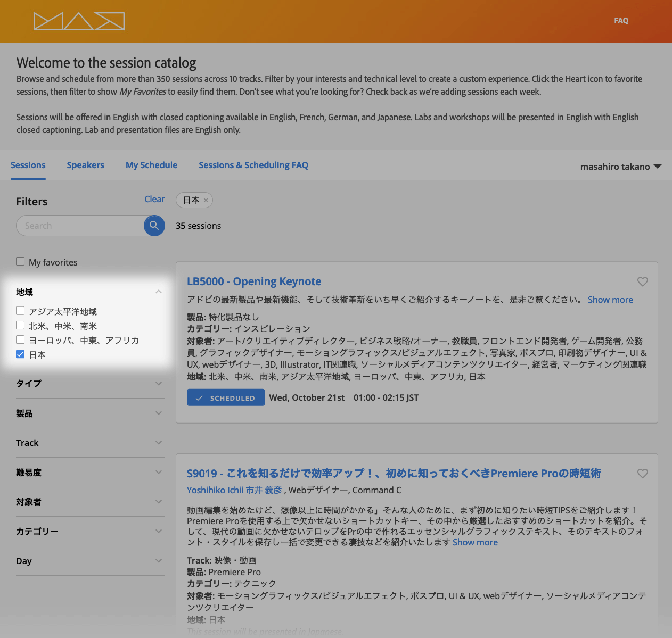Click the Opening Keynote time '01:00 - 02:15 JST'

click(x=386, y=397)
